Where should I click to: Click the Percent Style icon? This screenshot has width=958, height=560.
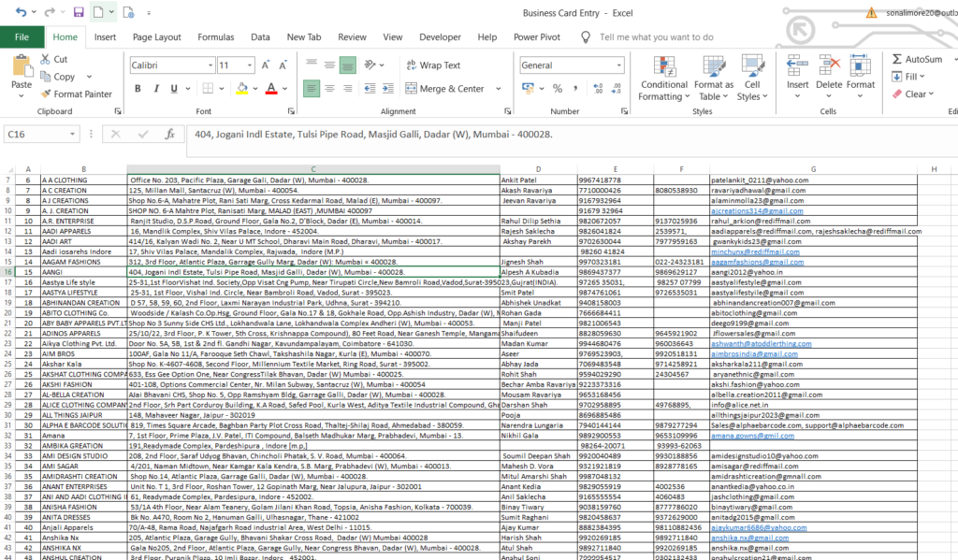coord(558,89)
